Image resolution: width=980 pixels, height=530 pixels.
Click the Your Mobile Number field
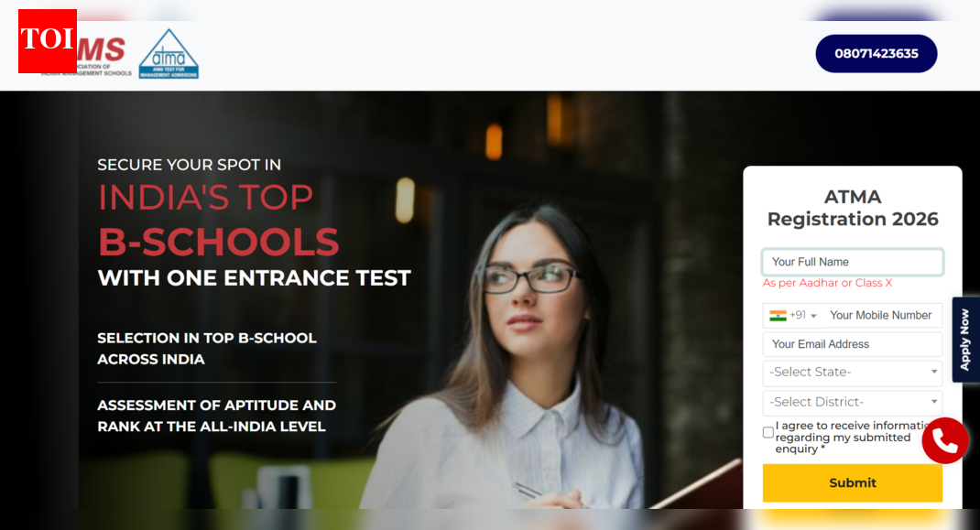(883, 316)
